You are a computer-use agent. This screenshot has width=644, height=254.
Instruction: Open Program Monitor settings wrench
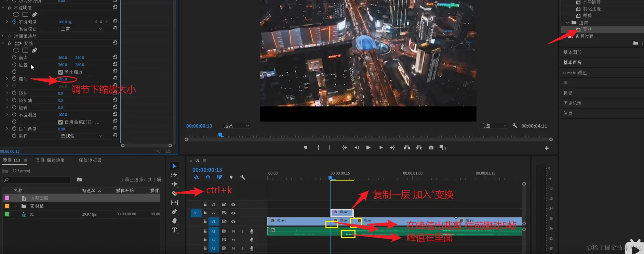tap(515, 126)
